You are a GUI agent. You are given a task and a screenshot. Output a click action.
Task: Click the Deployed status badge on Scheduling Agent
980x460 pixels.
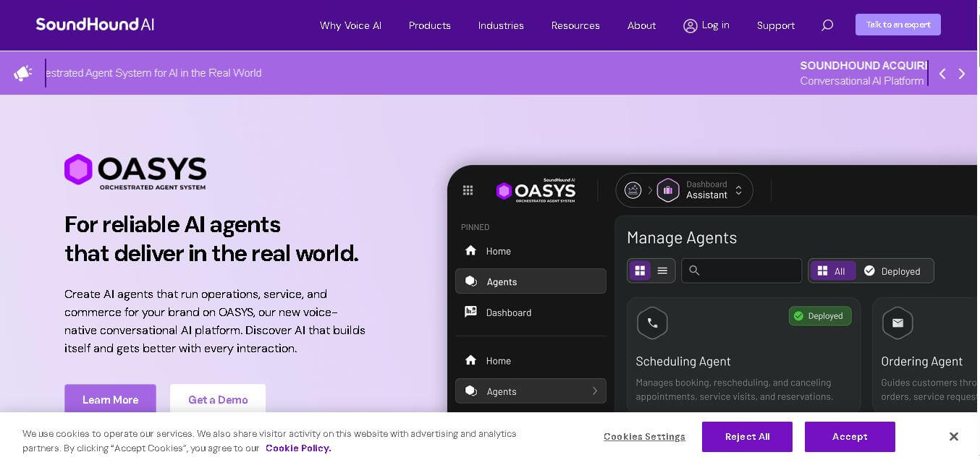click(820, 316)
